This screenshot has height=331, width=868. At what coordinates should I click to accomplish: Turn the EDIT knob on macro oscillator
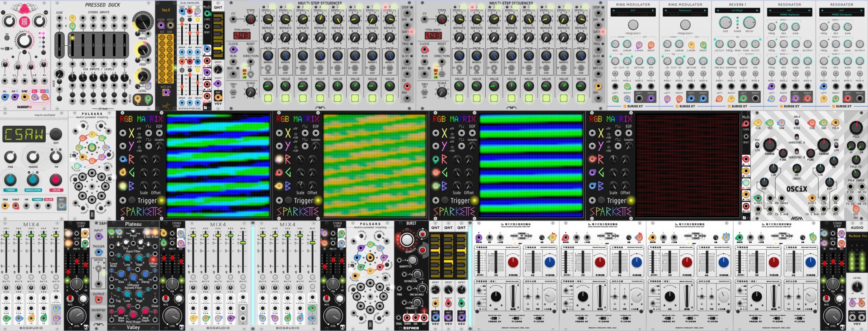click(56, 134)
